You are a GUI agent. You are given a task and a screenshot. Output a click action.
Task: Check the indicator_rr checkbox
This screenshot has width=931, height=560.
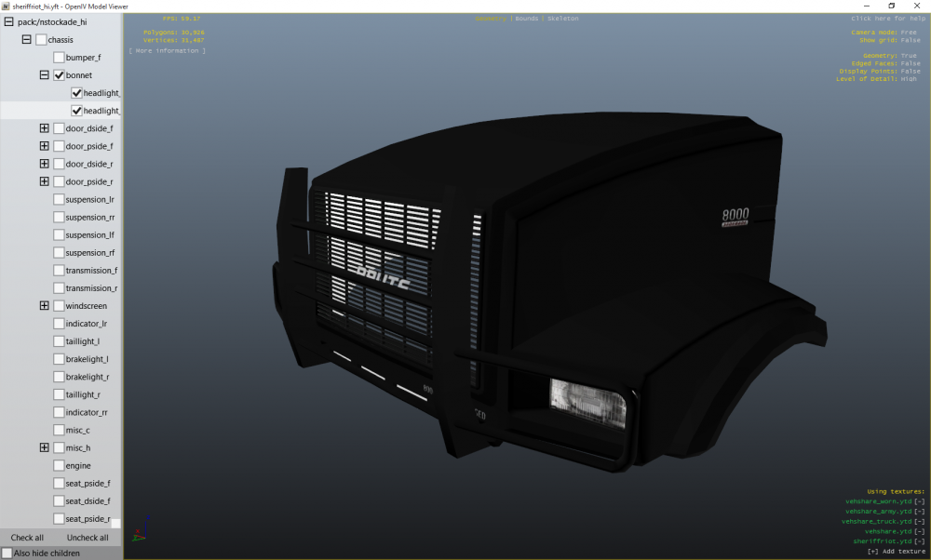coord(59,412)
